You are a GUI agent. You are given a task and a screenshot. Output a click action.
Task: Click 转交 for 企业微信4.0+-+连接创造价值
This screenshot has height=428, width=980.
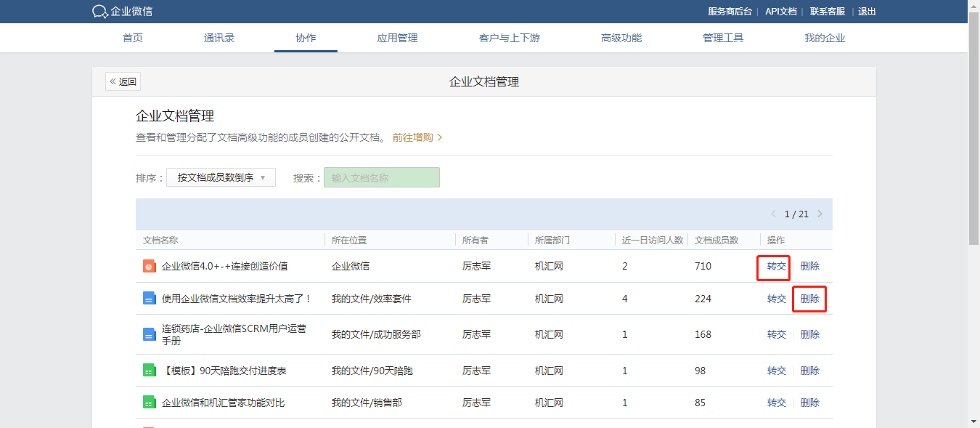pos(777,266)
